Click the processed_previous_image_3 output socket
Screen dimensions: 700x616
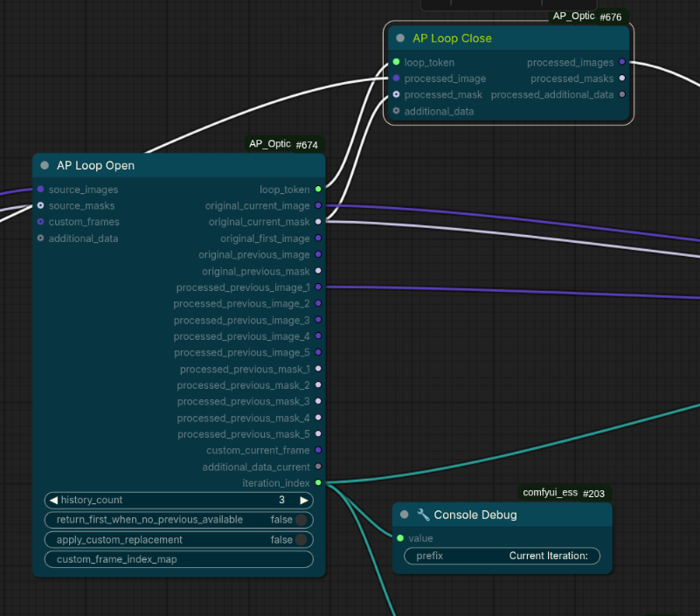(x=318, y=320)
